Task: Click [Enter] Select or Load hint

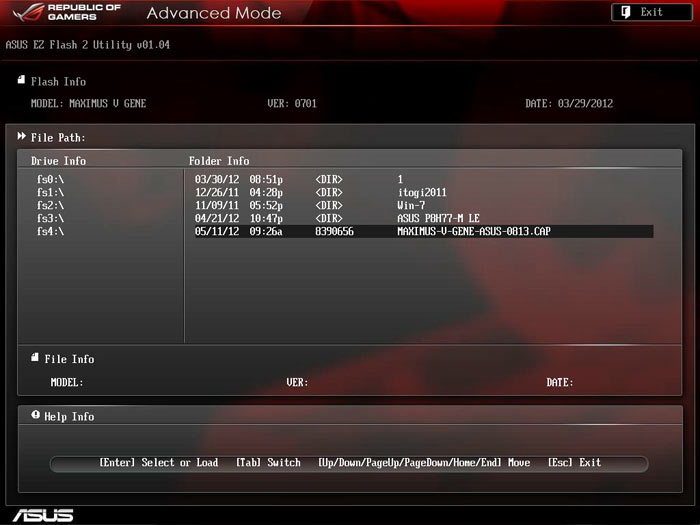Action: pyautogui.click(x=158, y=462)
